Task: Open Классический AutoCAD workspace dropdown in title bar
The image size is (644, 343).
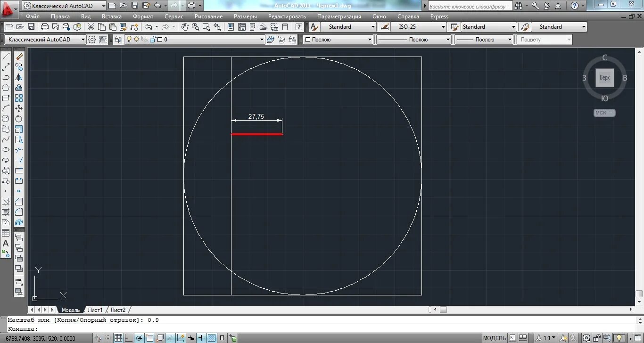Action: [x=65, y=6]
